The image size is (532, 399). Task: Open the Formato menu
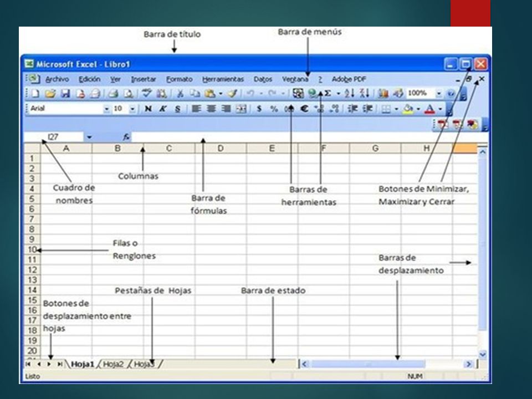(180, 79)
